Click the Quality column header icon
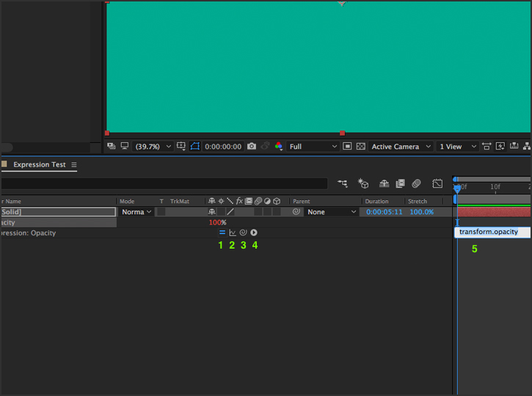This screenshot has width=532, height=396. click(x=230, y=201)
